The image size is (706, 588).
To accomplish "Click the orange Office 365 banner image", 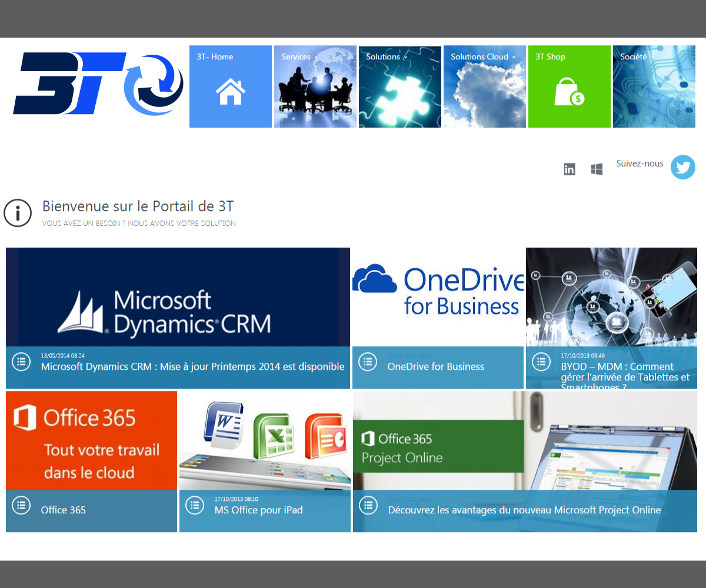I will tap(91, 440).
